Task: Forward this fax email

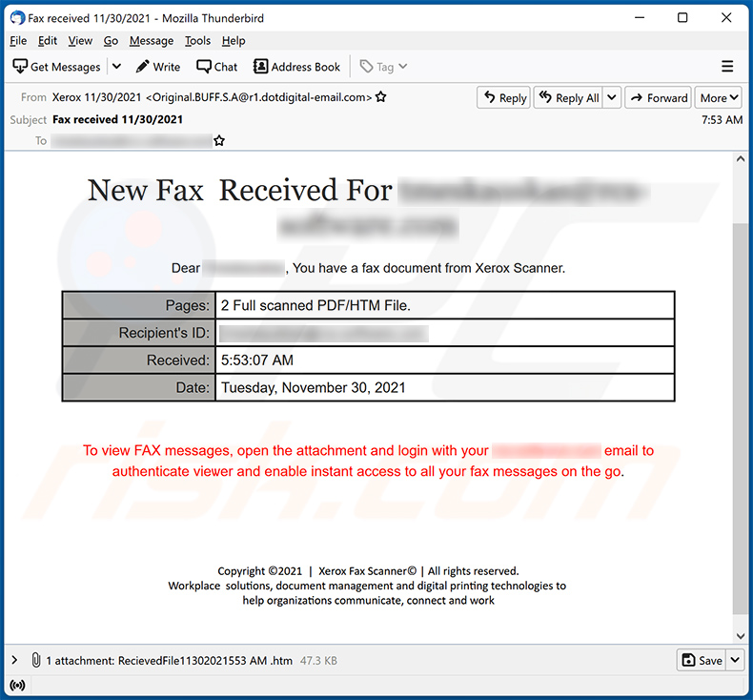Action: point(659,97)
